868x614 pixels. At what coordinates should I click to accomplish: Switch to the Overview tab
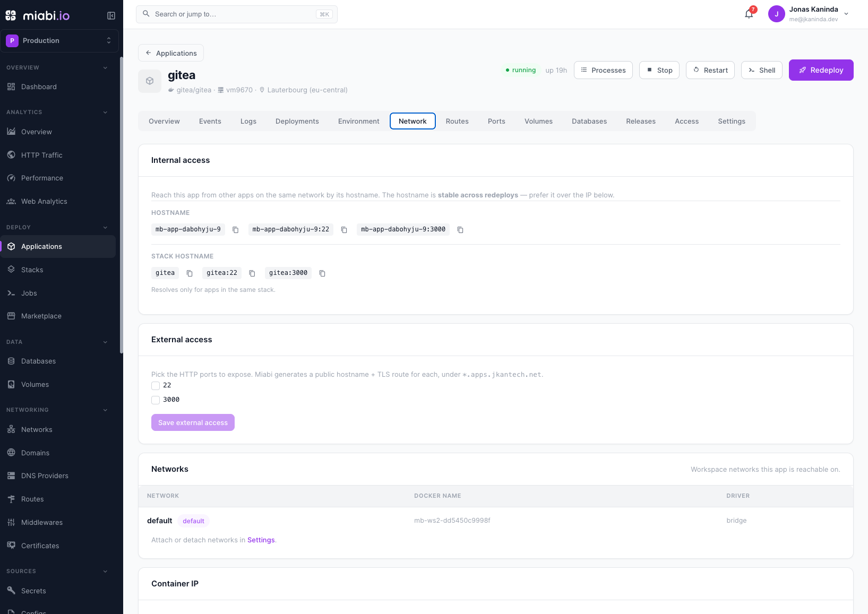coord(164,121)
